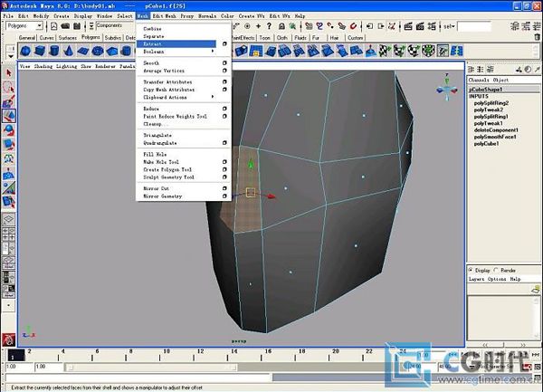Toggle snap to curves
The image size is (543, 392).
(x=319, y=26)
